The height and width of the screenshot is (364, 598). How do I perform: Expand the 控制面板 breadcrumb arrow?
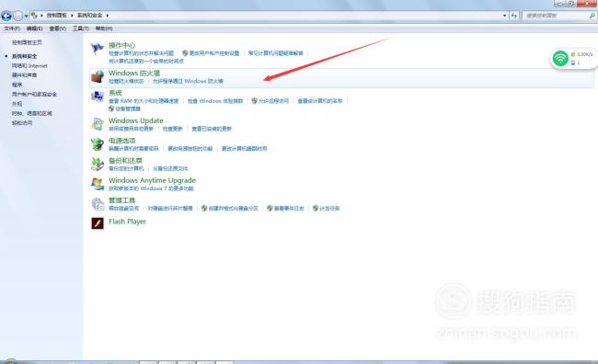click(x=72, y=16)
